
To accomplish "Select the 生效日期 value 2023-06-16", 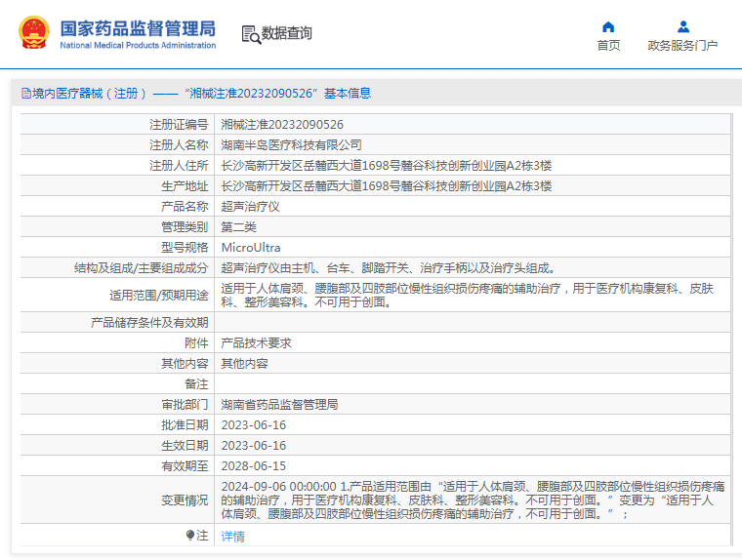I will 254,446.
